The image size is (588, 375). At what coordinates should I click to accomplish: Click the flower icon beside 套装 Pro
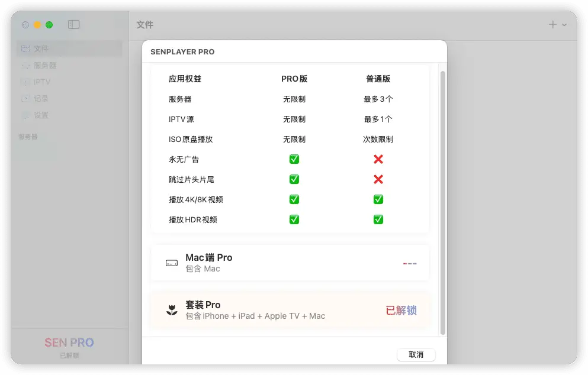pyautogui.click(x=171, y=309)
